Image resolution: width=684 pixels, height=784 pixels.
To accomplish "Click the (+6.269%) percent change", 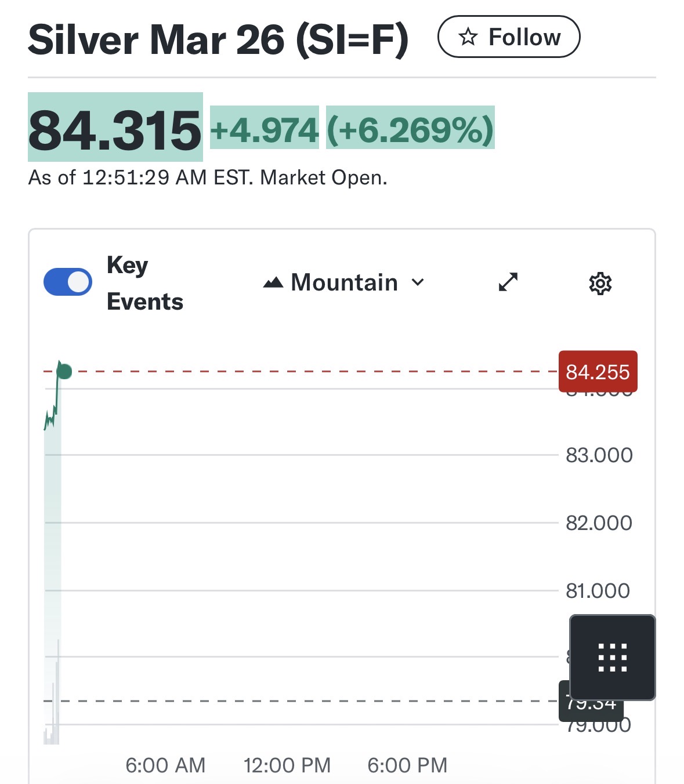I will click(410, 129).
